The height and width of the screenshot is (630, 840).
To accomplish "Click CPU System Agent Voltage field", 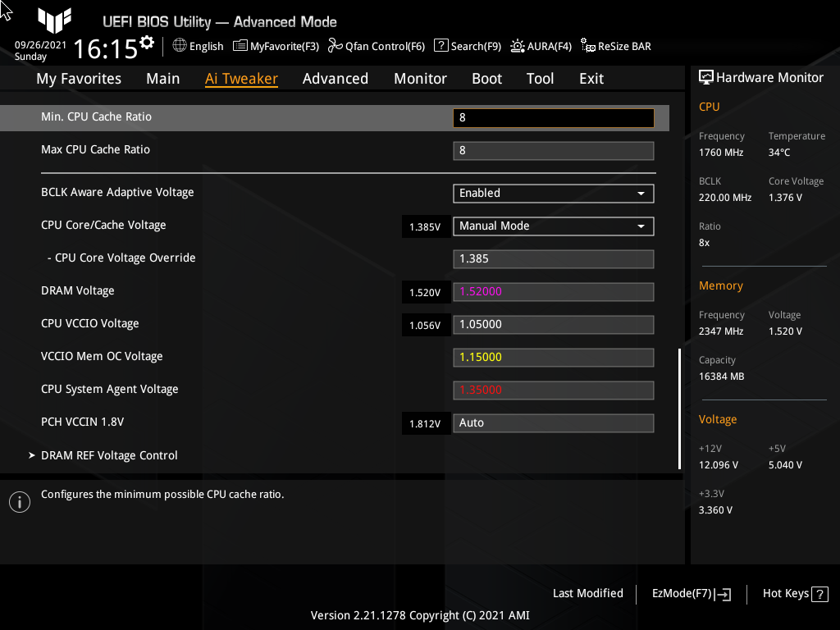I will pos(554,390).
